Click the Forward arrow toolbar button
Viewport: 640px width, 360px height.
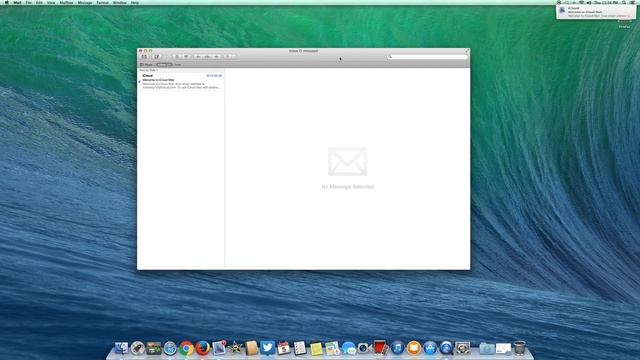(216, 57)
